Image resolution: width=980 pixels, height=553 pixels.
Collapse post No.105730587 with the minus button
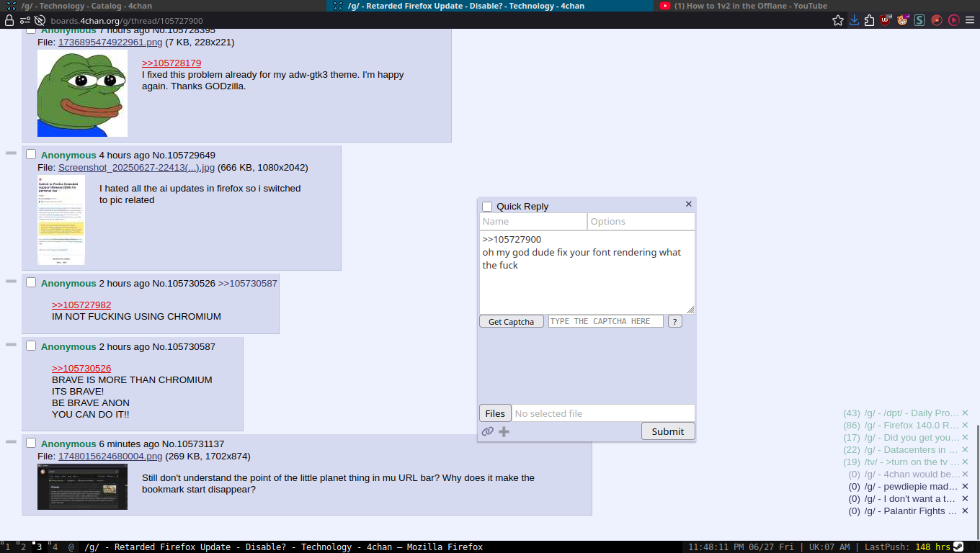click(11, 345)
